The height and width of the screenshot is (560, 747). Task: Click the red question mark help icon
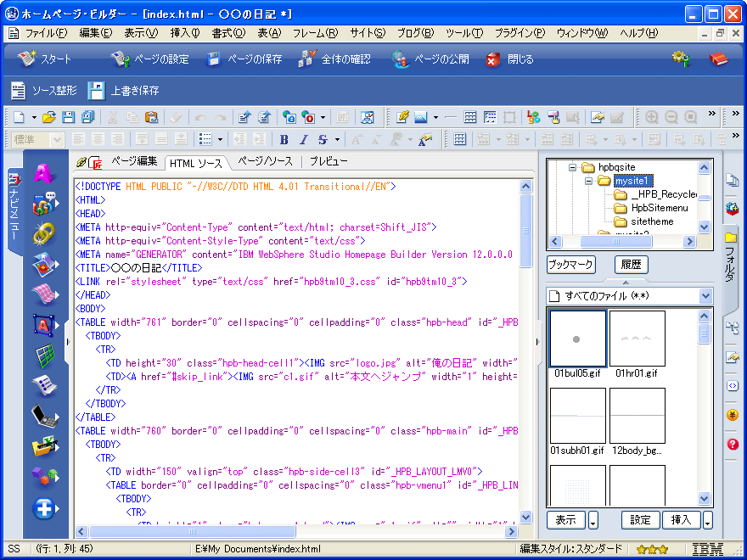733,445
